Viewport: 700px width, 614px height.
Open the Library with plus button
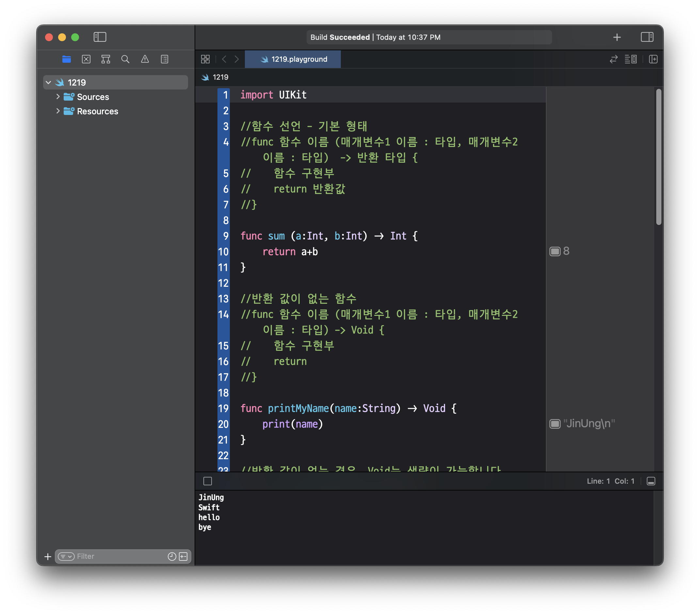click(x=617, y=37)
